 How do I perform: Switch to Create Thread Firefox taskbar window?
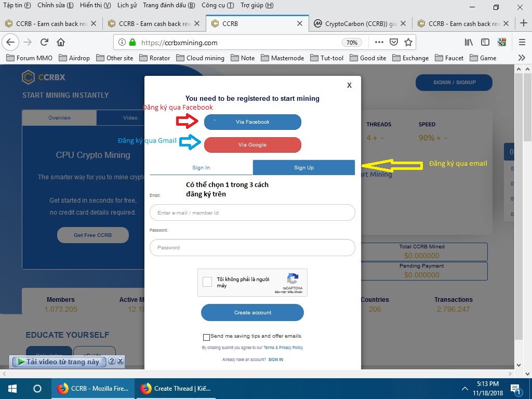coord(176,389)
